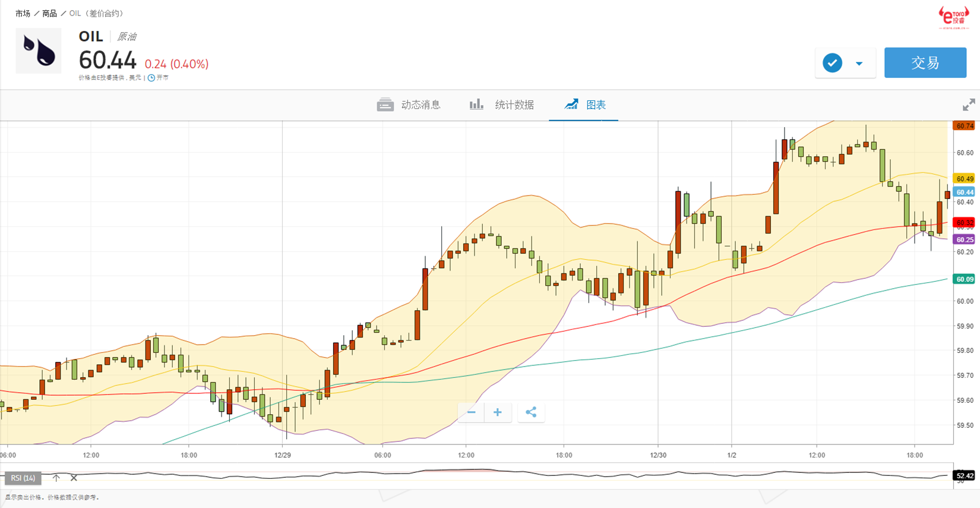The image size is (980, 508).
Task: Click the 60.32 red price tag
Action: (x=964, y=223)
